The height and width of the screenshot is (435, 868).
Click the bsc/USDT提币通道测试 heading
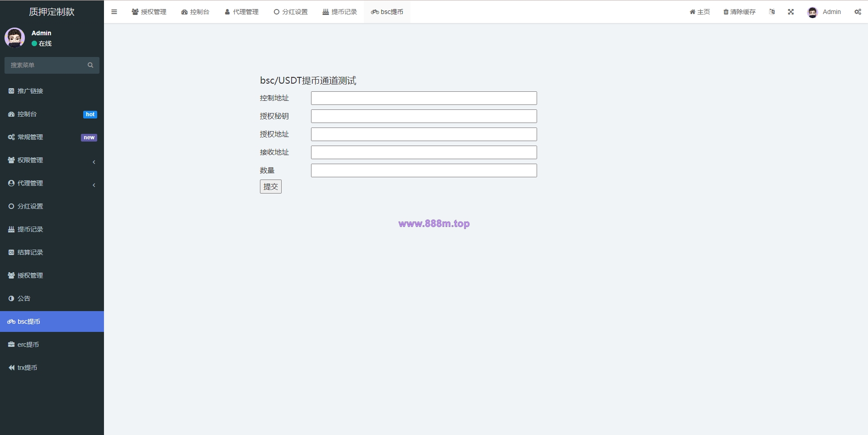pyautogui.click(x=308, y=80)
